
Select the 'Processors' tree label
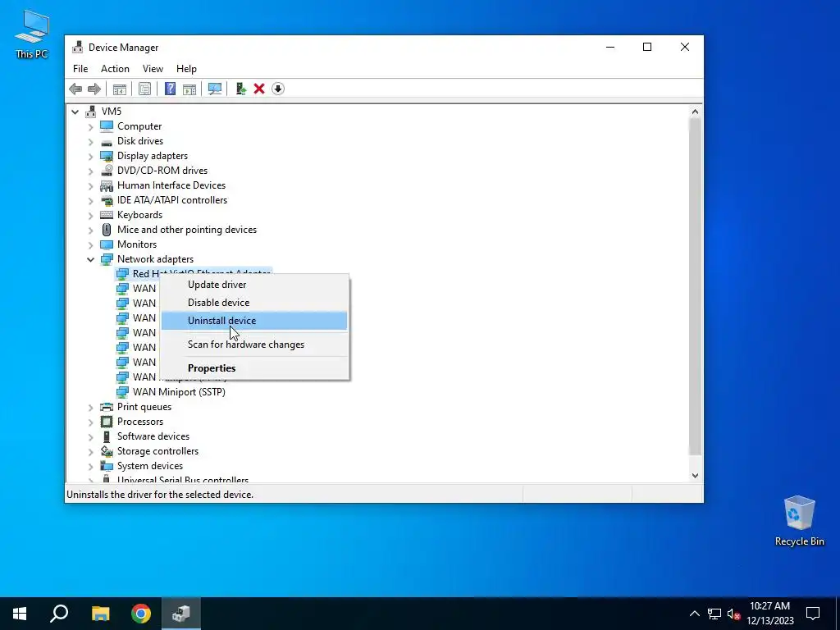tap(140, 422)
